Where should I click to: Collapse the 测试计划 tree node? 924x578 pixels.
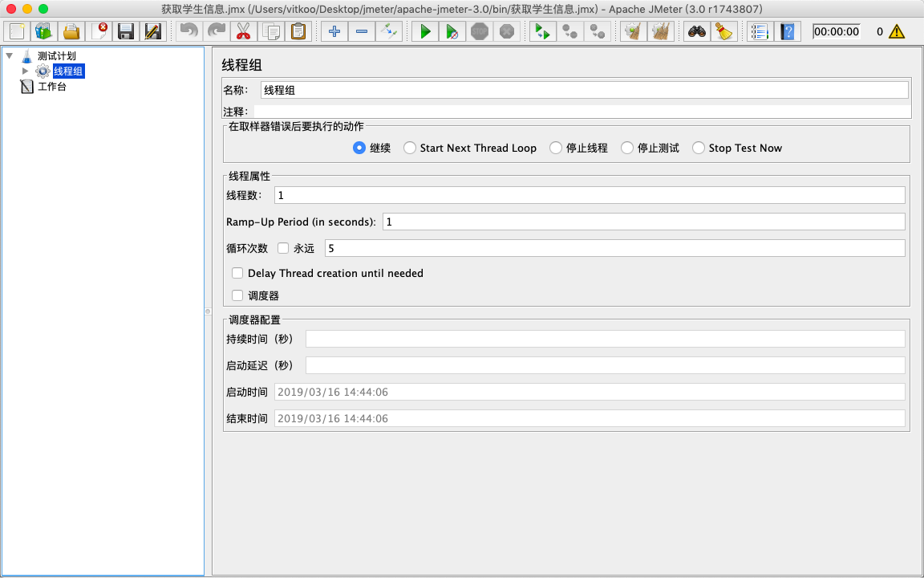coord(10,56)
